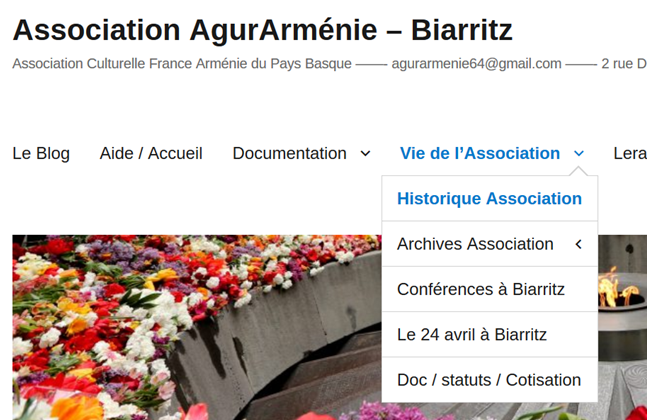This screenshot has height=420, width=647.
Task: Expand the Documentation submenu chevron
Action: coord(365,154)
